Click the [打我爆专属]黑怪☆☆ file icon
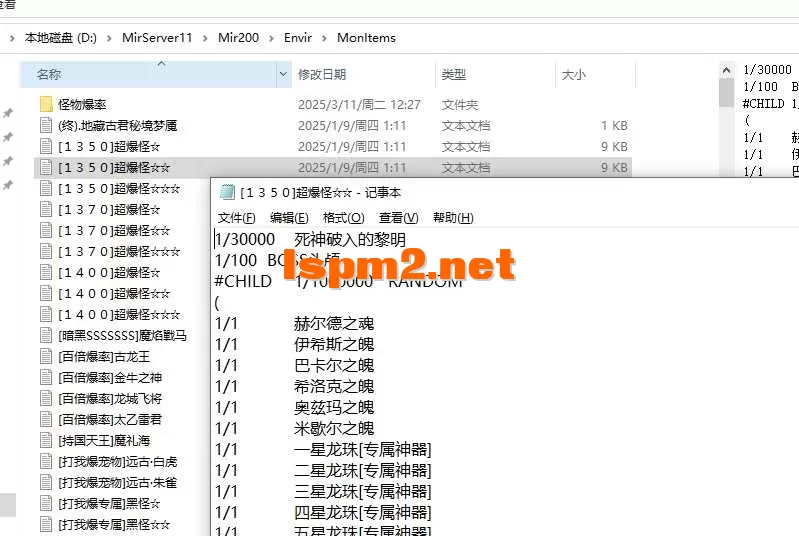This screenshot has width=799, height=536. [x=46, y=524]
